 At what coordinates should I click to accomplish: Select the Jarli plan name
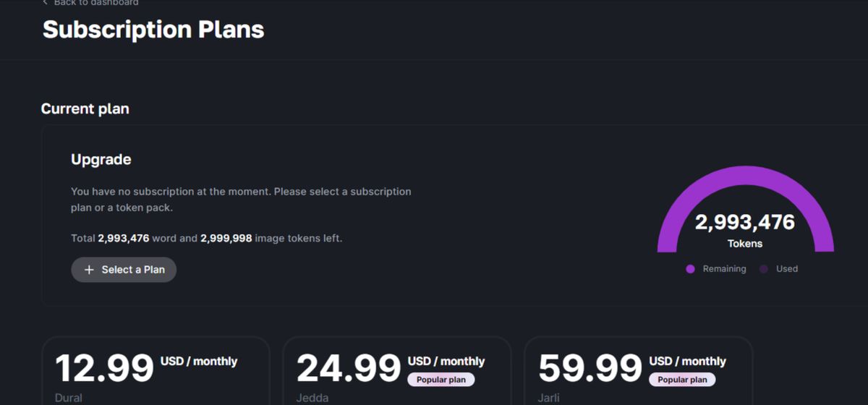click(x=549, y=398)
